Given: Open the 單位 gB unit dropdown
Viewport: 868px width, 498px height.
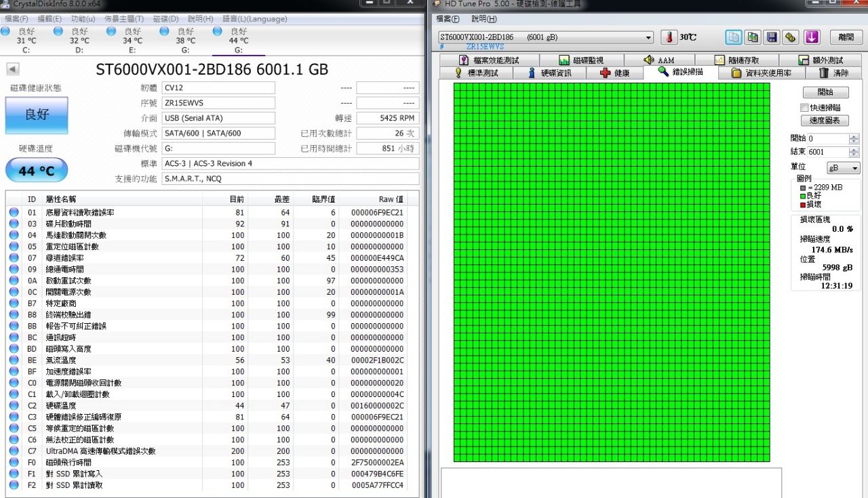Looking at the screenshot, I should [x=843, y=168].
